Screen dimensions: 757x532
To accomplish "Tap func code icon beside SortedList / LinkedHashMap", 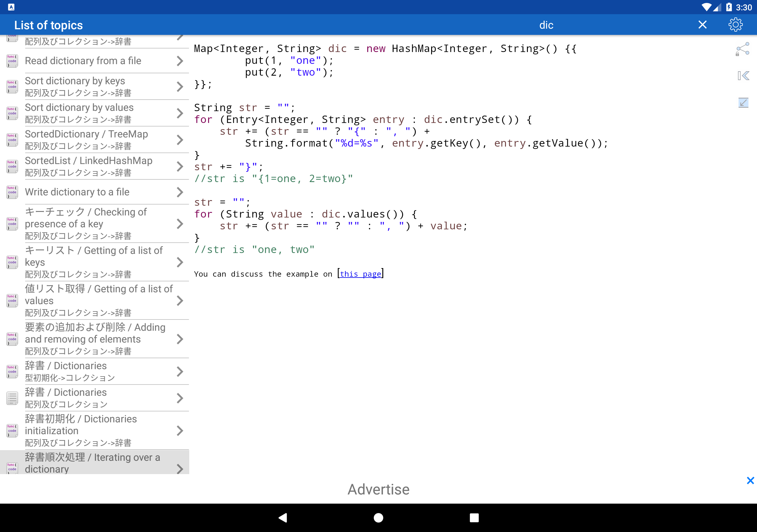I will (x=12, y=166).
